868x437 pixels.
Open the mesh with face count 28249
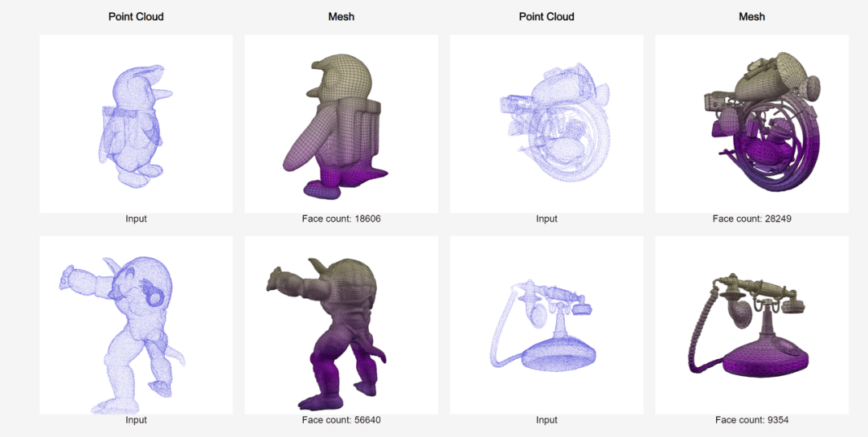tap(751, 124)
